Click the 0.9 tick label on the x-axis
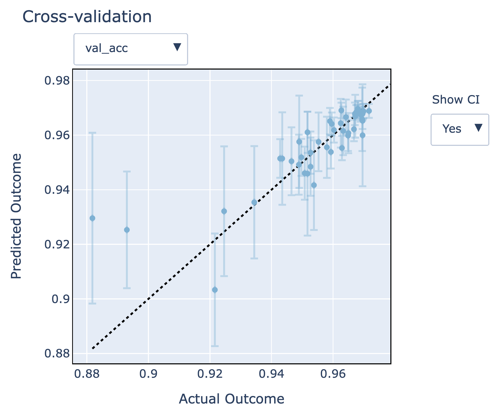Image resolution: width=504 pixels, height=420 pixels. [x=148, y=374]
